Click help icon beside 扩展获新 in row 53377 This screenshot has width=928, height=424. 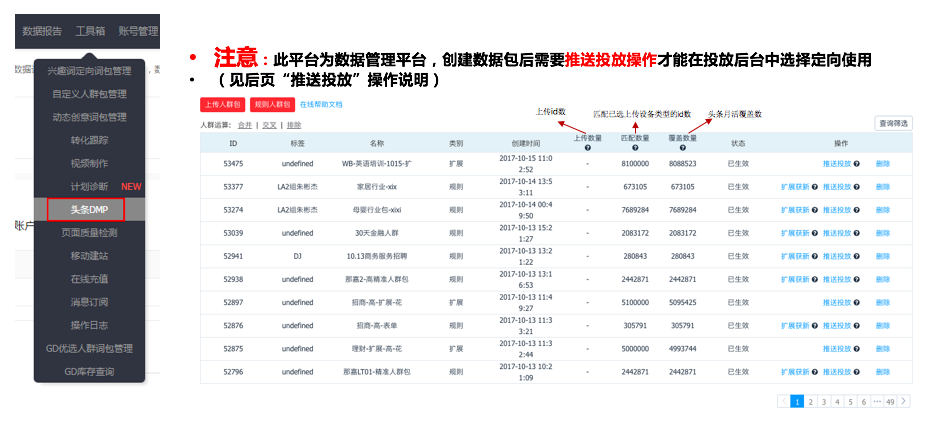coord(814,187)
